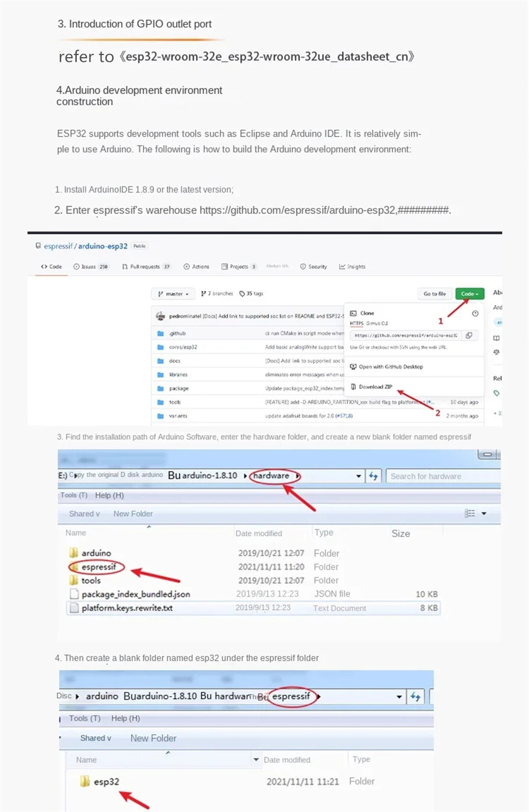Viewport: 529px width, 812px height.
Task: Click the platform.keys.rewrite.txt file icon
Action: point(74,608)
